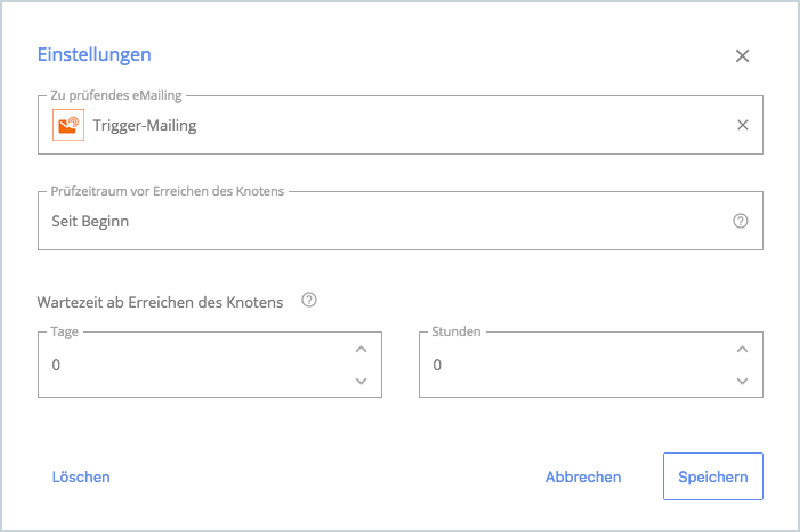Open Zu prüfendes eMailing selection field
Screen dimensions: 800x532
401,125
